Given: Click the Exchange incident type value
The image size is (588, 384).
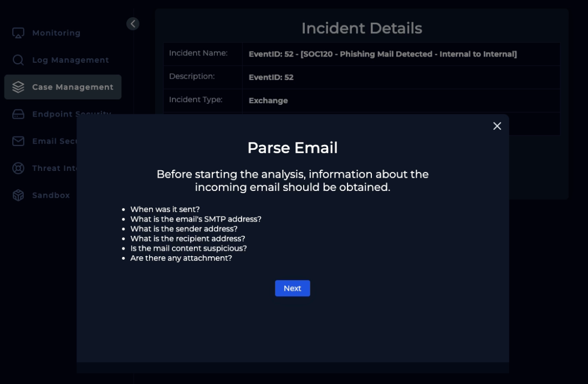Looking at the screenshot, I should [268, 100].
